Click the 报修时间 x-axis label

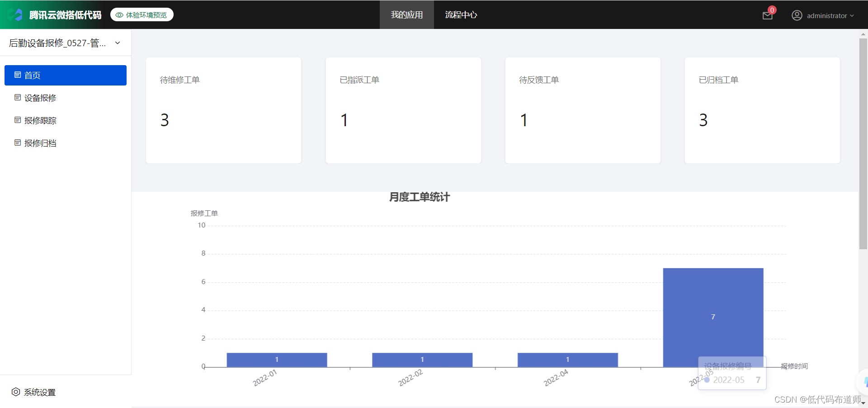(794, 366)
